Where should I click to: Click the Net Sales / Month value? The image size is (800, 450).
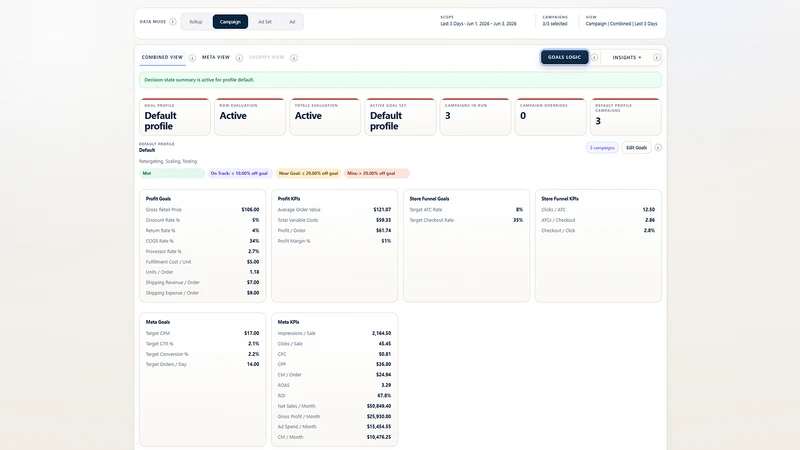379,406
